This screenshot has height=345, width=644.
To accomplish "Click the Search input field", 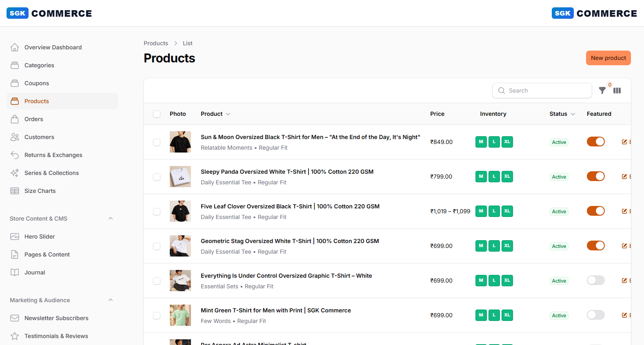I will click(542, 91).
